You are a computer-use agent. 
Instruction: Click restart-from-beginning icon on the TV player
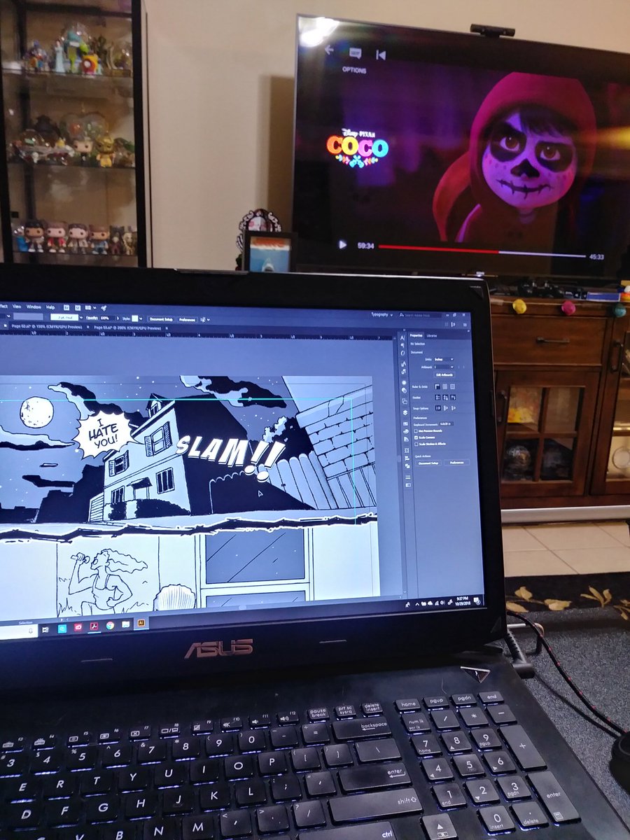click(x=381, y=55)
